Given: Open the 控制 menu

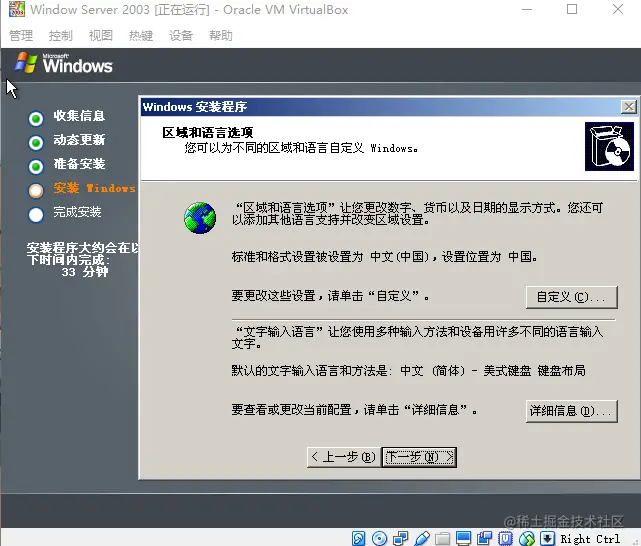Looking at the screenshot, I should click(61, 36).
